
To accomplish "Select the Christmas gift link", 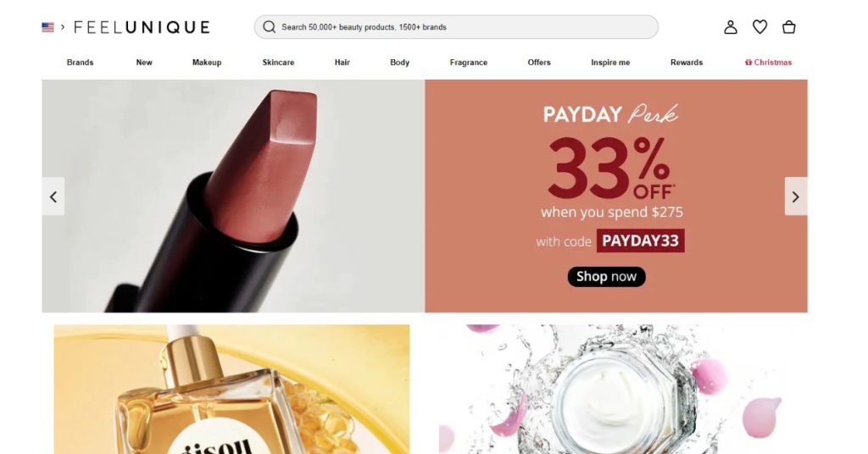I will (768, 63).
